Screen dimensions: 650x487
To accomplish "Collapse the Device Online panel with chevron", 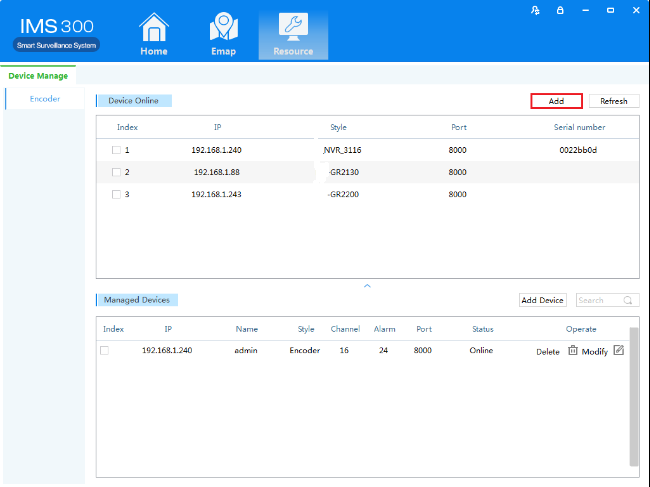I will point(367,286).
